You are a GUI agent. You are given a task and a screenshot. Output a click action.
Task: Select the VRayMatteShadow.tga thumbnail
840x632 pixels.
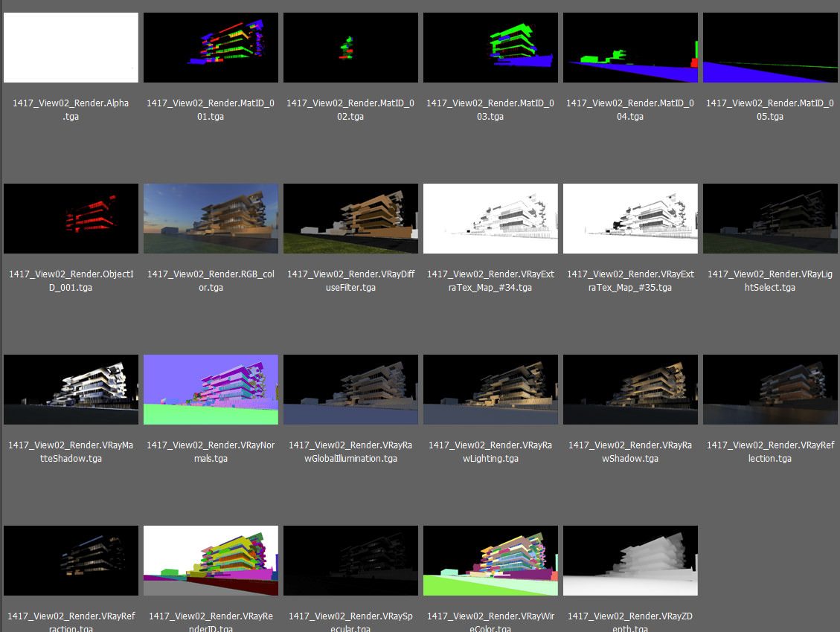coord(71,390)
